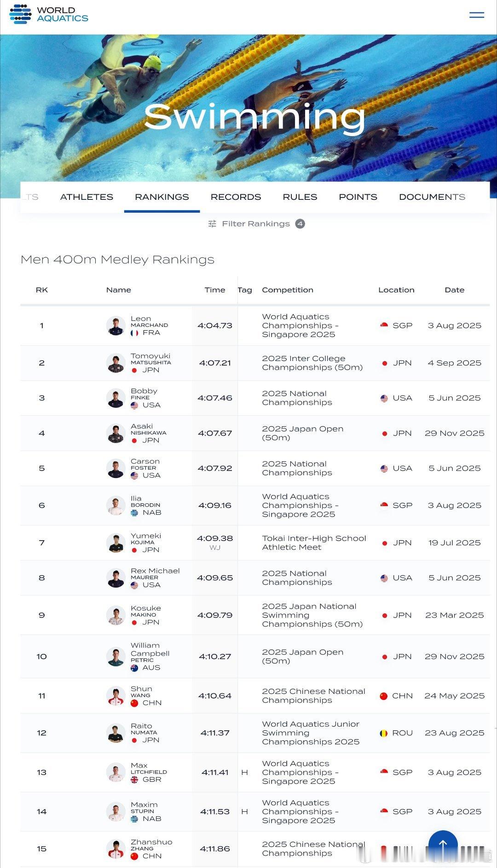Open the Records tab
Viewport: 497px width, 868px height.
tap(236, 197)
